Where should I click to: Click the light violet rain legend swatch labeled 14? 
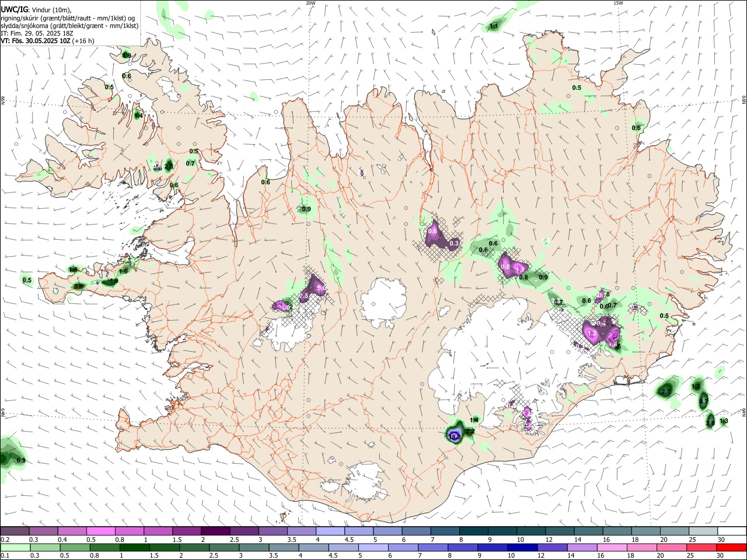[582, 547]
